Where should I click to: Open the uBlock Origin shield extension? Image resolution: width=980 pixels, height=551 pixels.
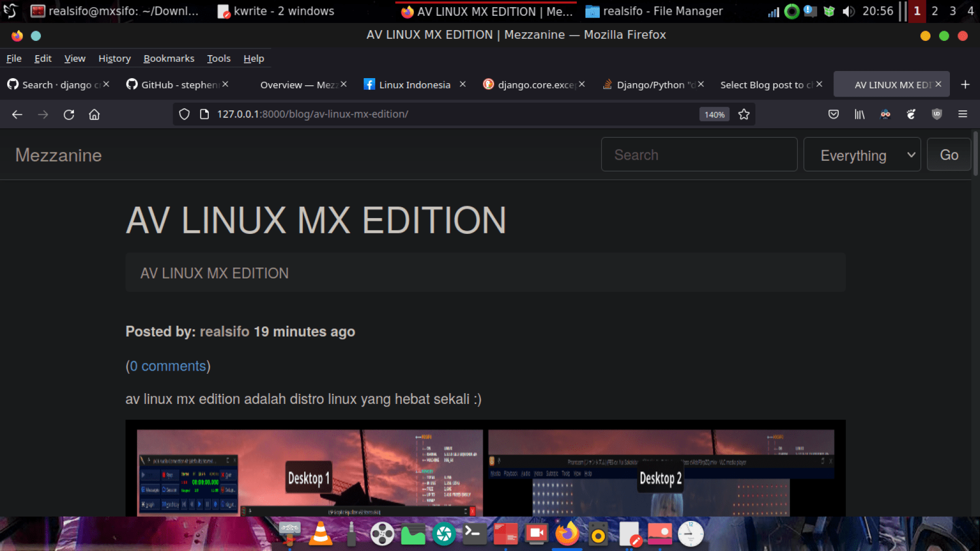coord(937,114)
